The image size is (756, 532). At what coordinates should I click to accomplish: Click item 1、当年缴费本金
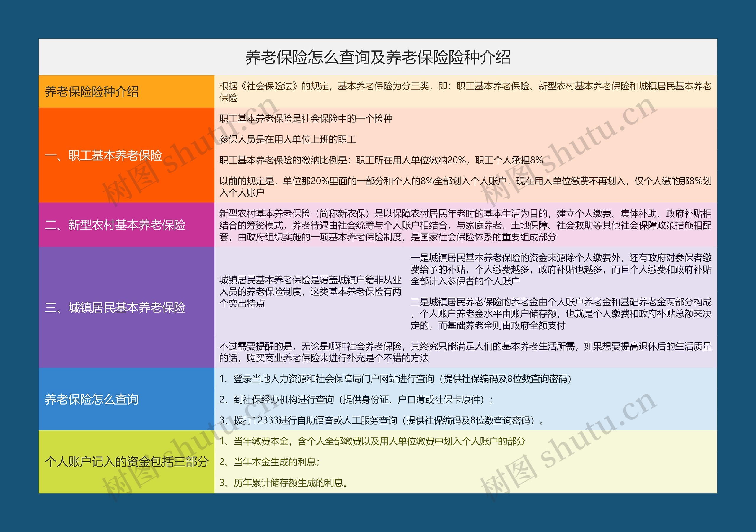pyautogui.click(x=372, y=441)
